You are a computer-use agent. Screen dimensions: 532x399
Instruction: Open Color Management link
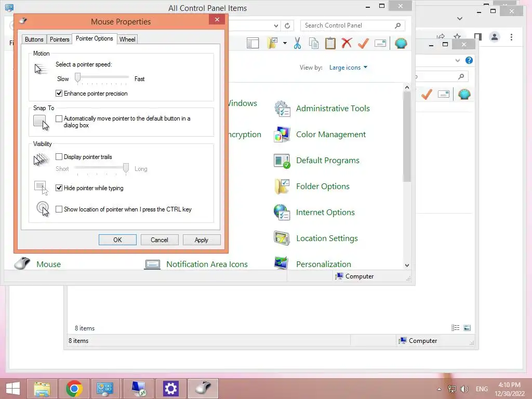point(331,135)
